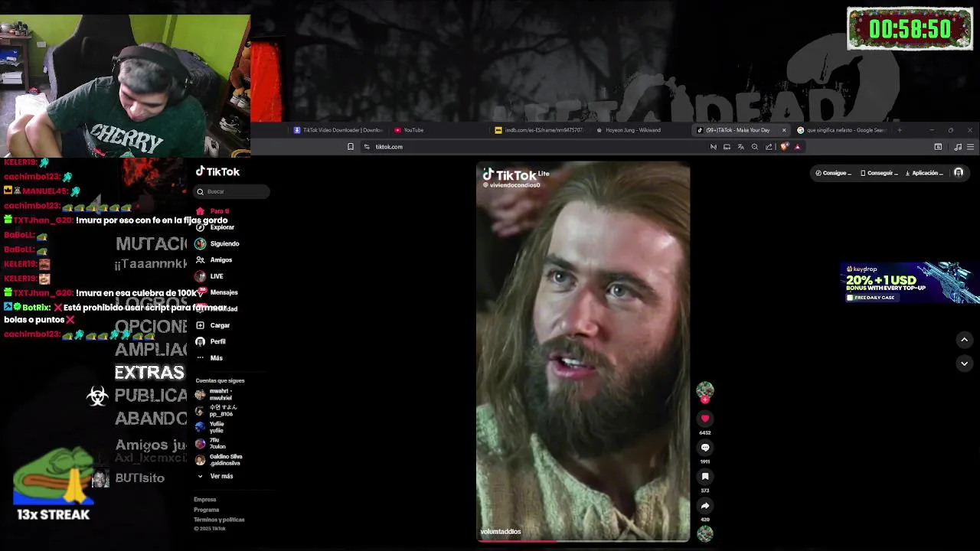Screen dimensions: 980x551
Task: Open the video comments icon
Action: click(x=705, y=448)
